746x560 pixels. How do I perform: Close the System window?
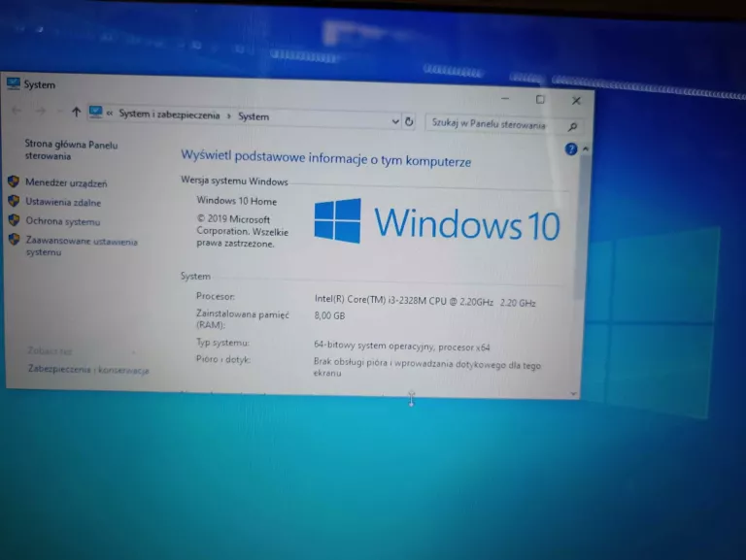[x=576, y=101]
